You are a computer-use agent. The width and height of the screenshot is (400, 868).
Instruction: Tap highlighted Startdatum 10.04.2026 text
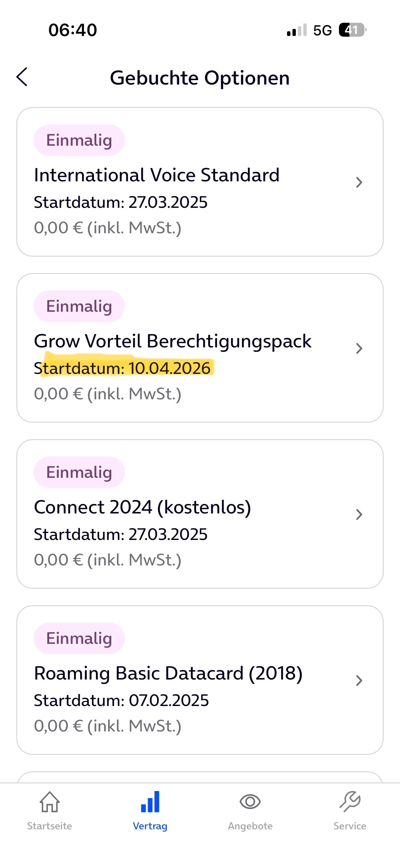pos(122,368)
